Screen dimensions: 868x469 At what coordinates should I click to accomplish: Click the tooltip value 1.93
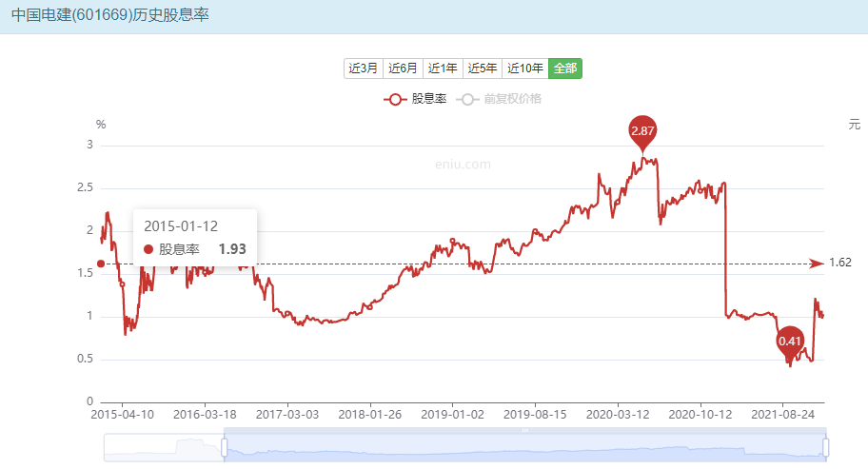232,249
